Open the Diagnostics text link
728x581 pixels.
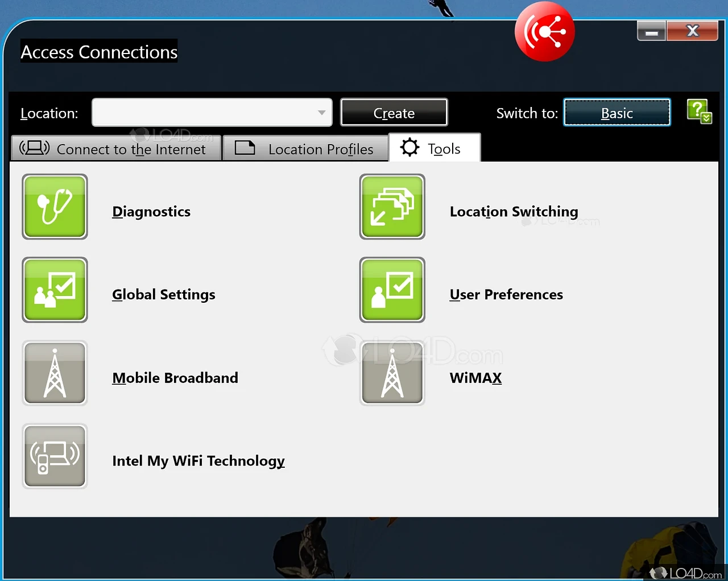tap(151, 212)
